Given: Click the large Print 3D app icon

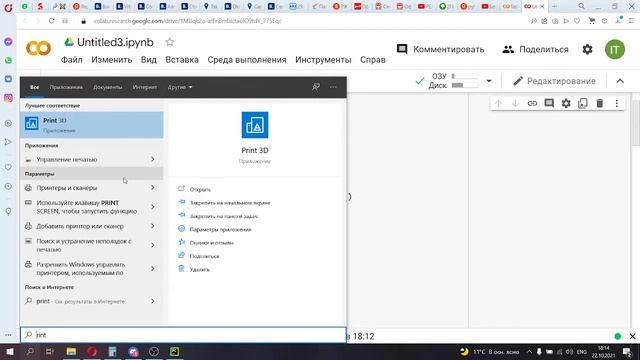Looking at the screenshot, I should point(255,125).
